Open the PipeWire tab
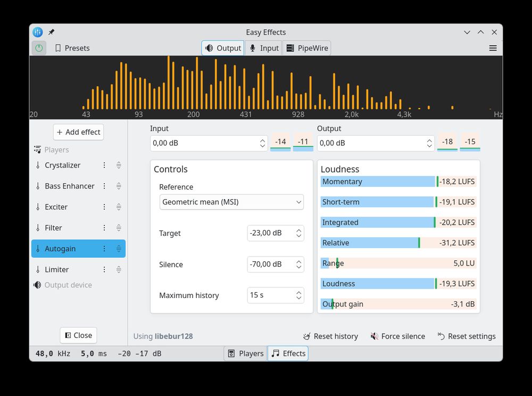This screenshot has height=396, width=532. click(307, 48)
